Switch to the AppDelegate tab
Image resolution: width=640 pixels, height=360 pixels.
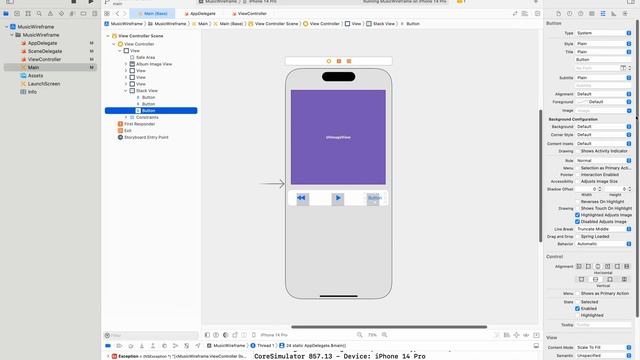(x=200, y=13)
